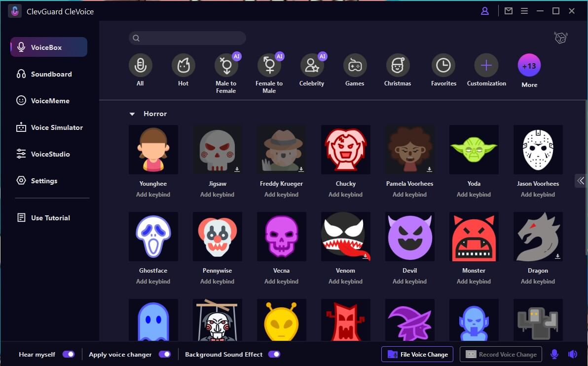Open the Games voices category

(x=355, y=65)
